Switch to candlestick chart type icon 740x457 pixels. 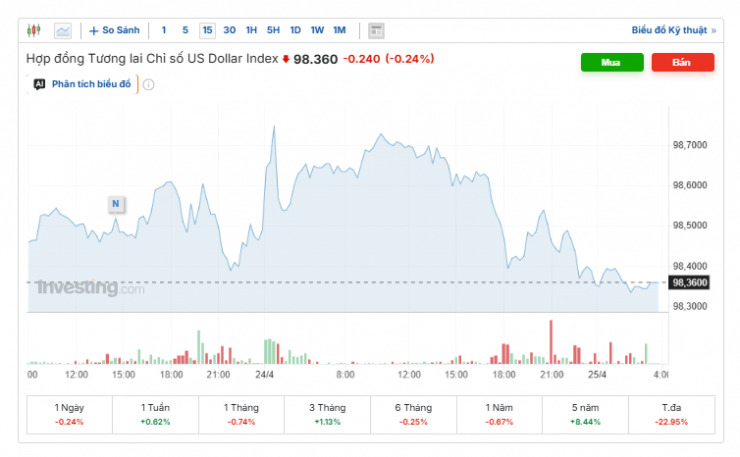pyautogui.click(x=34, y=31)
